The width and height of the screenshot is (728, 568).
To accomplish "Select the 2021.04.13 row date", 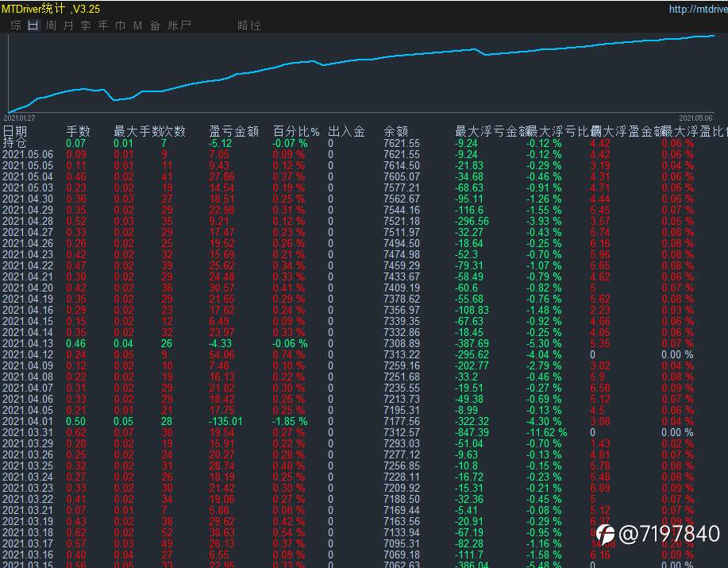I will [28, 344].
